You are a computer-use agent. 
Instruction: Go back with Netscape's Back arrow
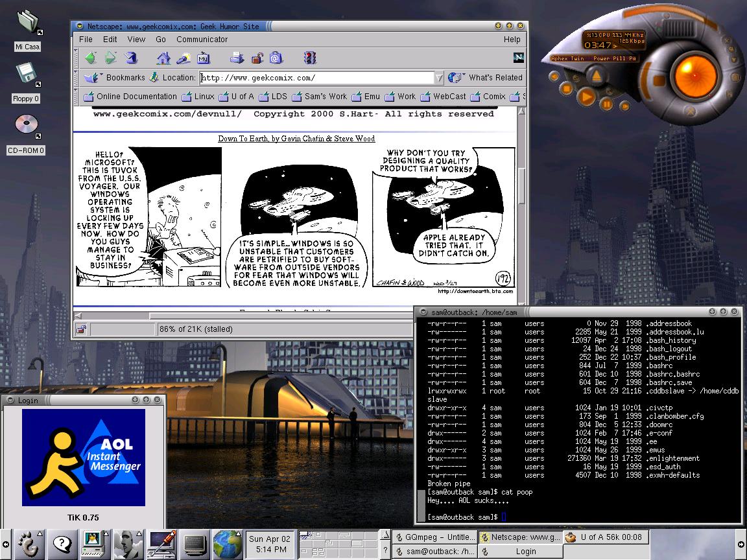91,58
